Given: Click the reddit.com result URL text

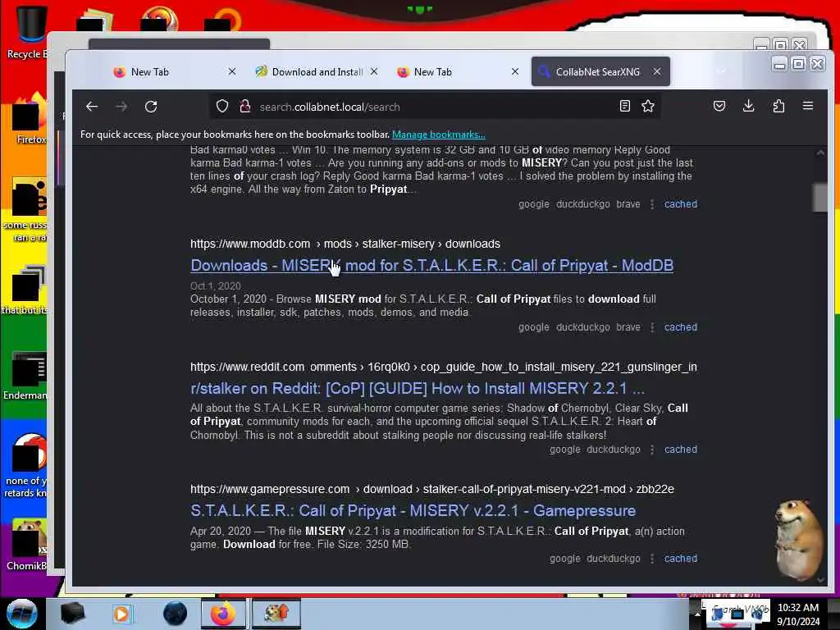Looking at the screenshot, I should click(444, 367).
